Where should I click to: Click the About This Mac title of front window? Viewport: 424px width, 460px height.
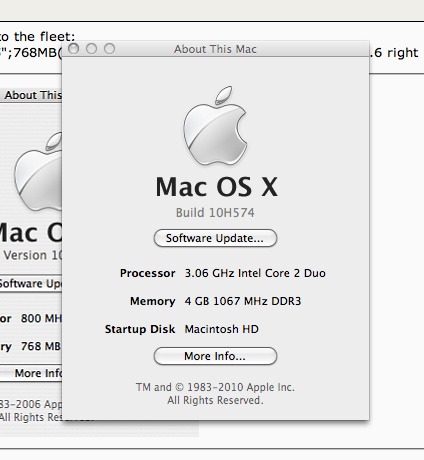pyautogui.click(x=215, y=49)
